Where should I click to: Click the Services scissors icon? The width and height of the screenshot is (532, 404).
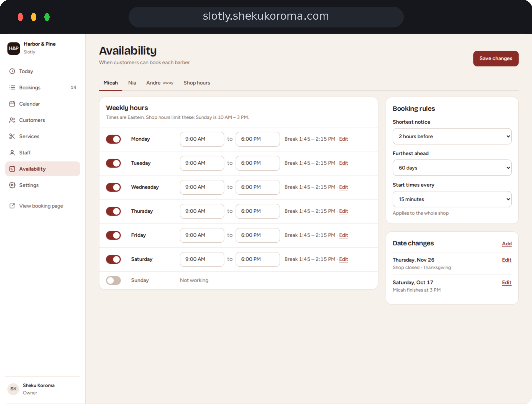pyautogui.click(x=12, y=136)
